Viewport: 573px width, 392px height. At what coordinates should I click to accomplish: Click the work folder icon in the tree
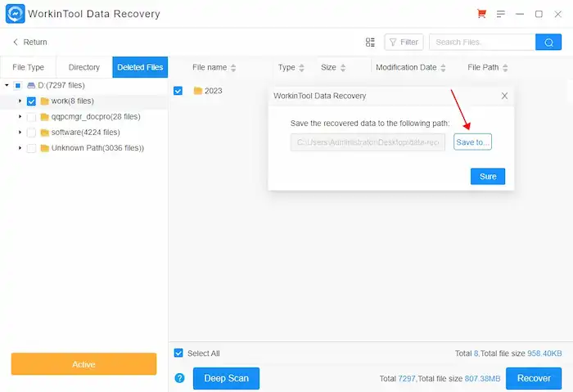[44, 101]
